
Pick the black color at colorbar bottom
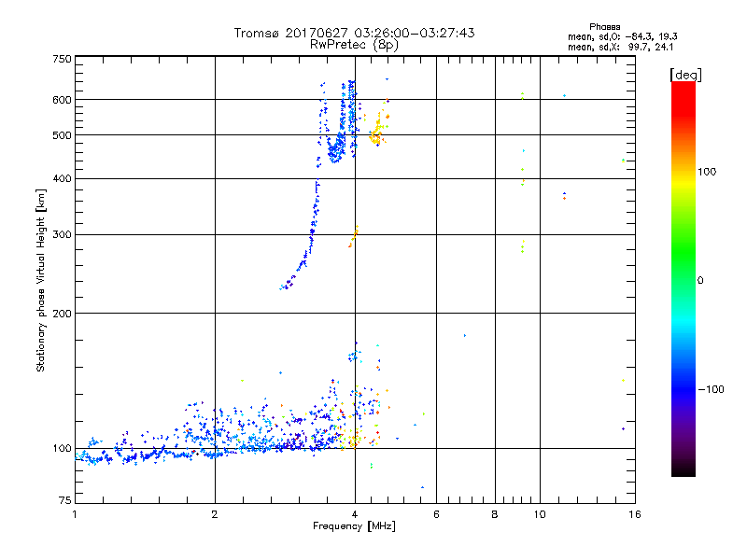pos(684,472)
